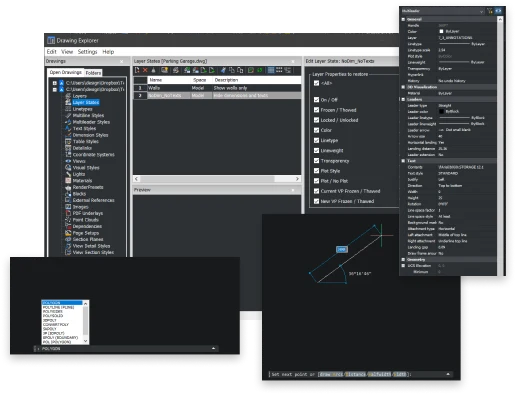Click the red X delete icon in Layer States toolbar
This screenshot has height=395, width=516.
click(145, 70)
